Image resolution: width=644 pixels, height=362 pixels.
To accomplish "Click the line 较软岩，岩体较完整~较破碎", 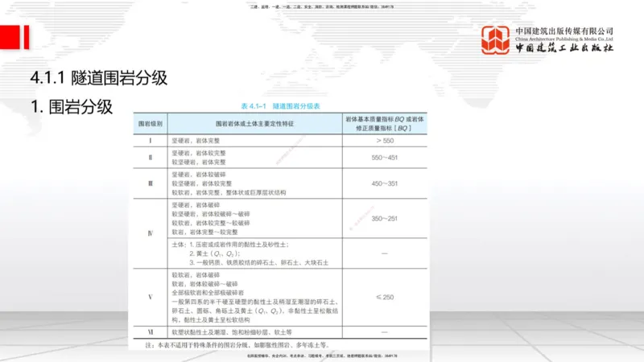I will point(211,223).
